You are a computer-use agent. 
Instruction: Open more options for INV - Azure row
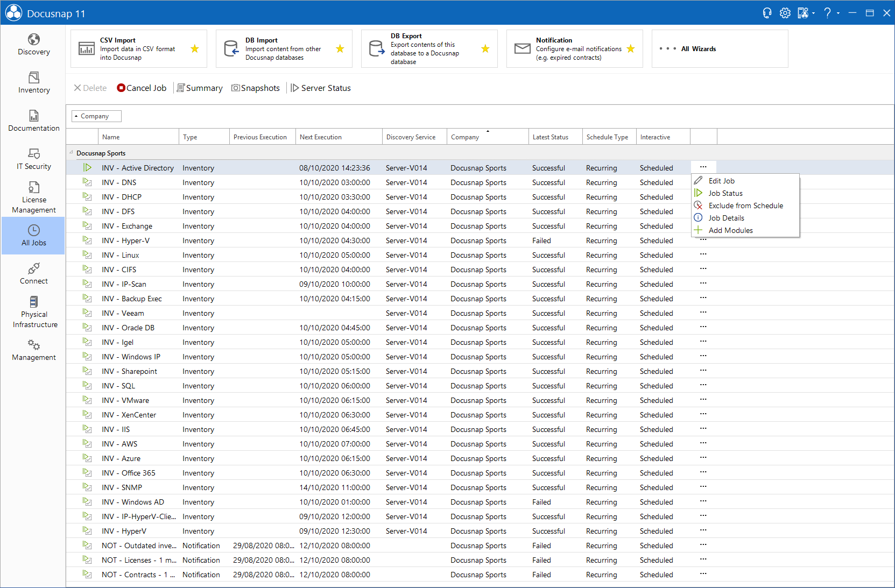[x=703, y=457]
